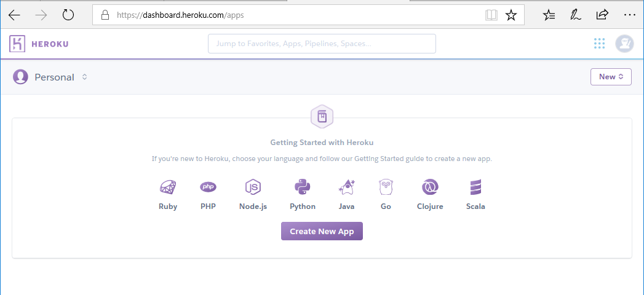Open the Node.js getting started icon
The width and height of the screenshot is (644, 295).
253,187
